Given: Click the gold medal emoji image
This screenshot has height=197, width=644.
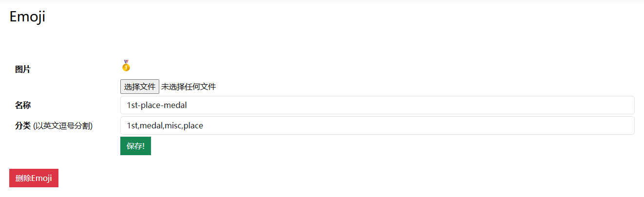Looking at the screenshot, I should tap(126, 66).
